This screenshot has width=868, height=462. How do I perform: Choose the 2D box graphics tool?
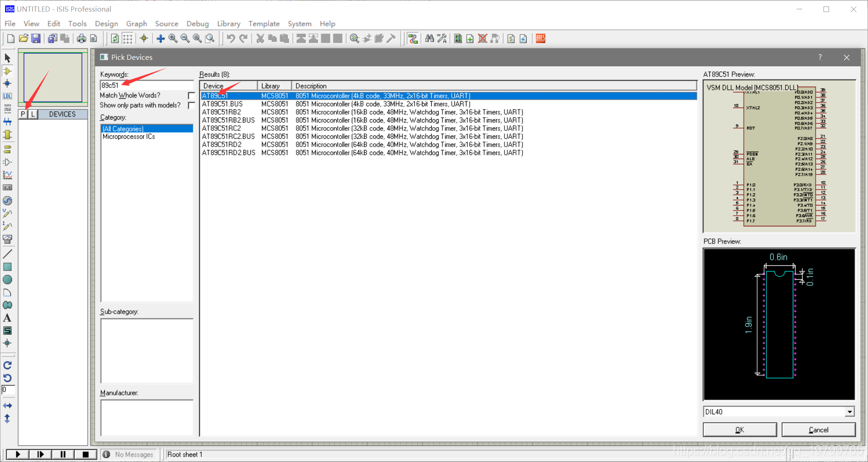point(7,267)
